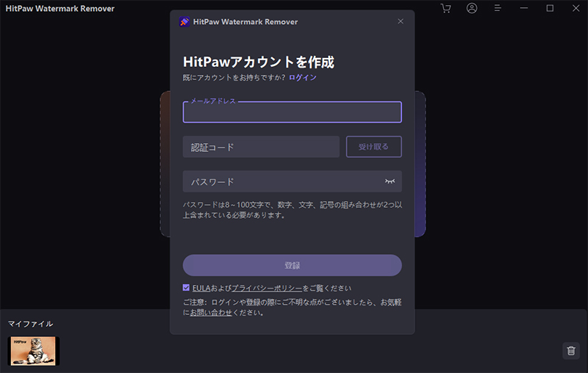Open the プライバシーポリシー privacy policy link
588x373 pixels.
267,288
